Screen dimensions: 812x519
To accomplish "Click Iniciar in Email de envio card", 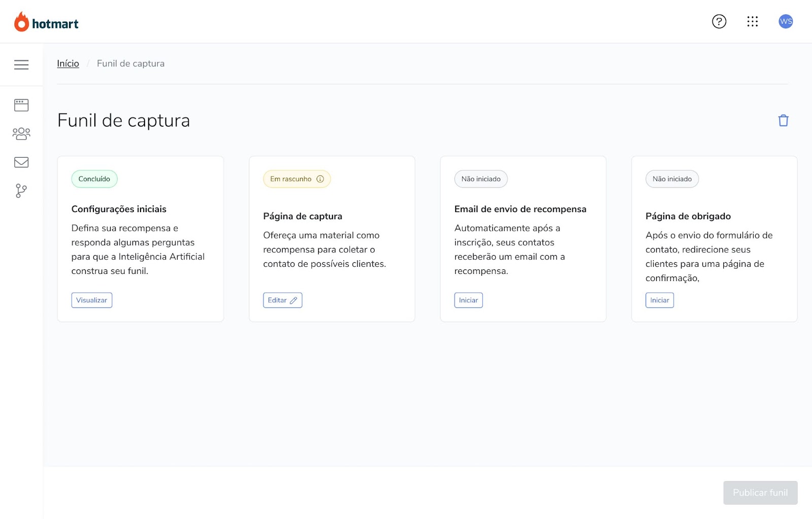I will [x=468, y=300].
